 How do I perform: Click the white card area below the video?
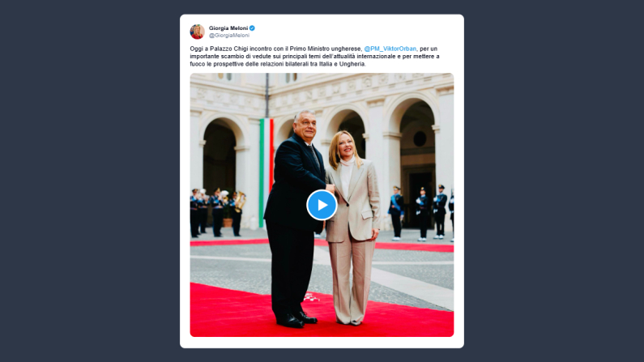coord(322,343)
